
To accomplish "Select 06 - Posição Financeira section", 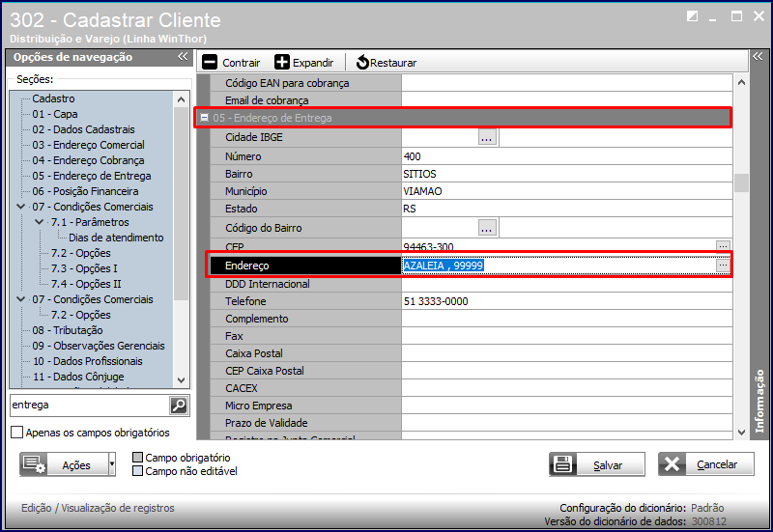I will click(x=85, y=191).
